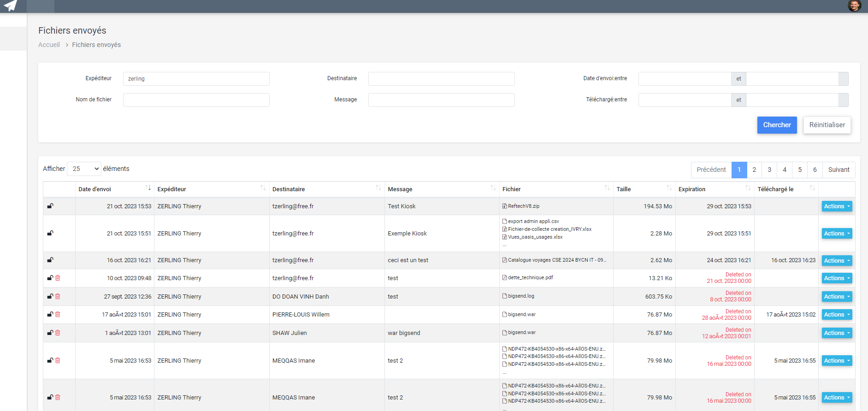Click the zip file icon beside ReftechV8.zip
The image size is (868, 411).
pos(505,206)
